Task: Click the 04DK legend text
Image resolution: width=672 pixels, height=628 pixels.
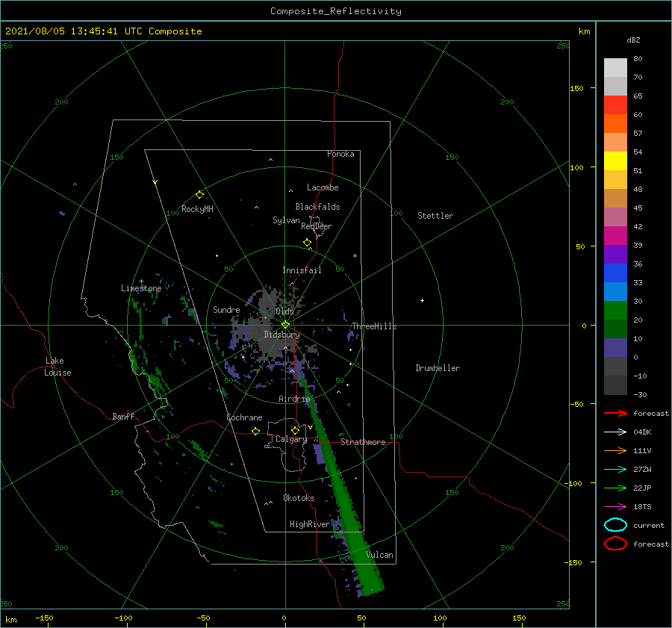Action: tap(642, 432)
